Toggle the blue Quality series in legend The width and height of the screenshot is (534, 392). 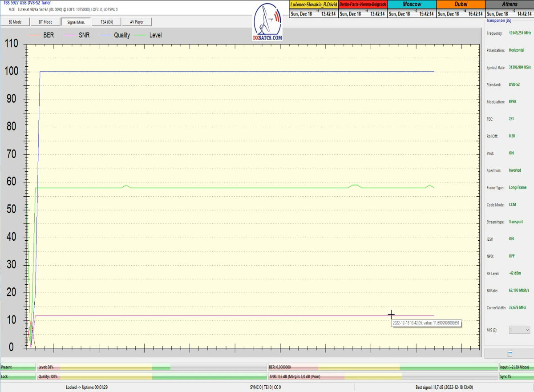pos(115,35)
